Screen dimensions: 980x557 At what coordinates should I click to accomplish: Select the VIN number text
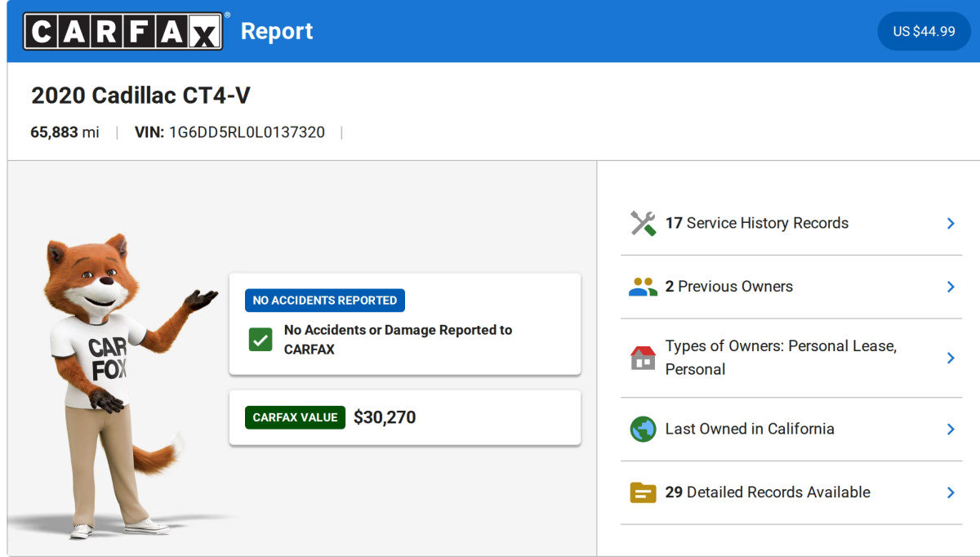(247, 132)
